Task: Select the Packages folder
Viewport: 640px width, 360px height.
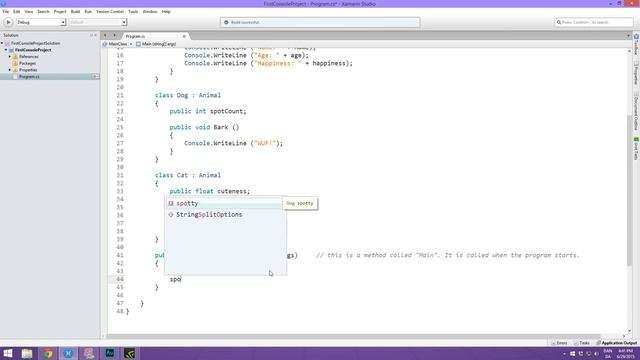Action: pyautogui.click(x=27, y=63)
